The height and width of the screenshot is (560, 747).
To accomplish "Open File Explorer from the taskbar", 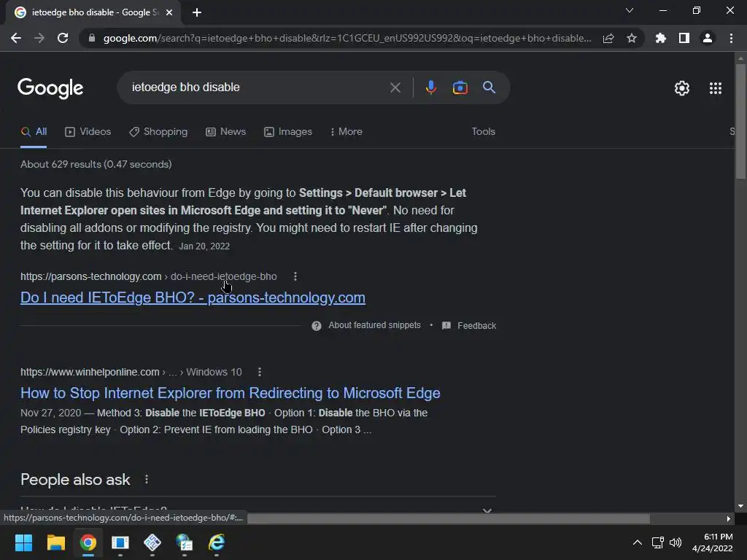I will pyautogui.click(x=55, y=542).
